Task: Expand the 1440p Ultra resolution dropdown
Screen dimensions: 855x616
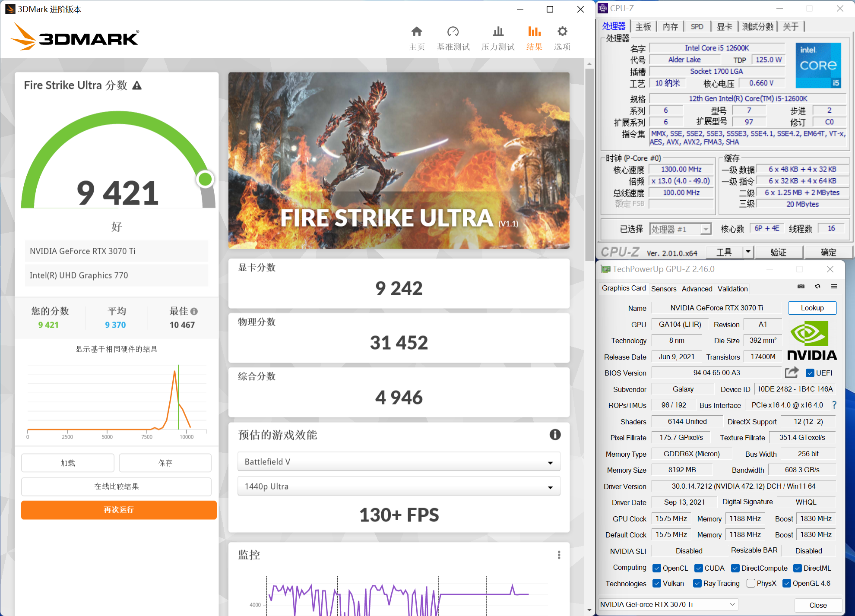Action: [399, 486]
